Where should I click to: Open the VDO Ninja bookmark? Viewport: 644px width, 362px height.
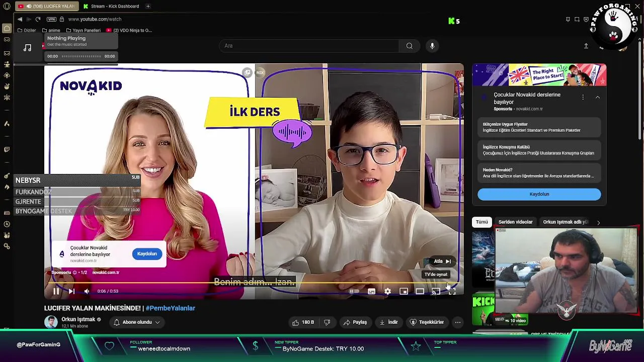pos(129,30)
